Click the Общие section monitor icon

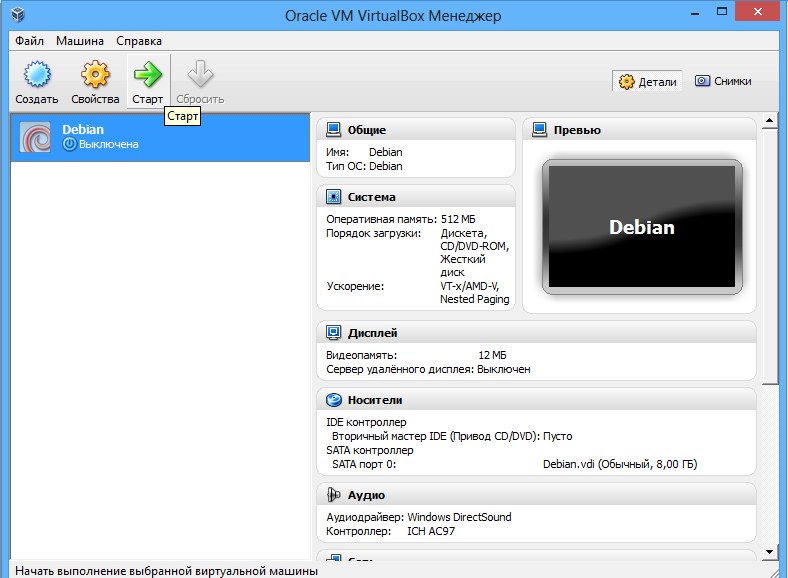334,130
